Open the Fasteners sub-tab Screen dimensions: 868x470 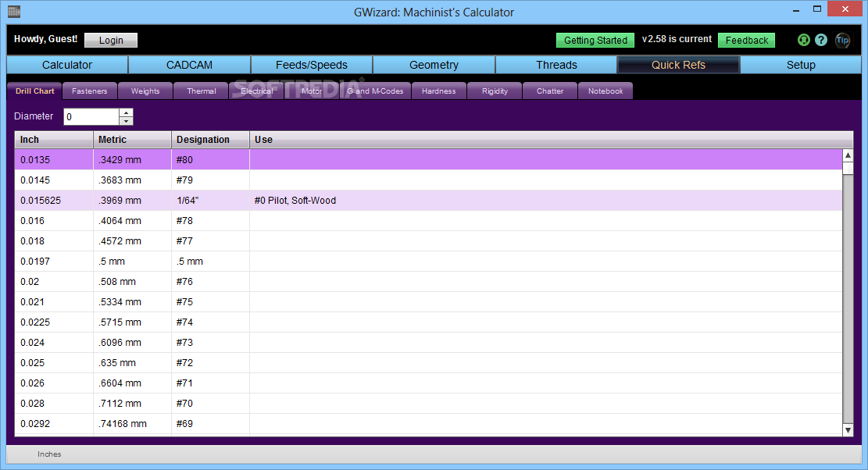pyautogui.click(x=90, y=91)
